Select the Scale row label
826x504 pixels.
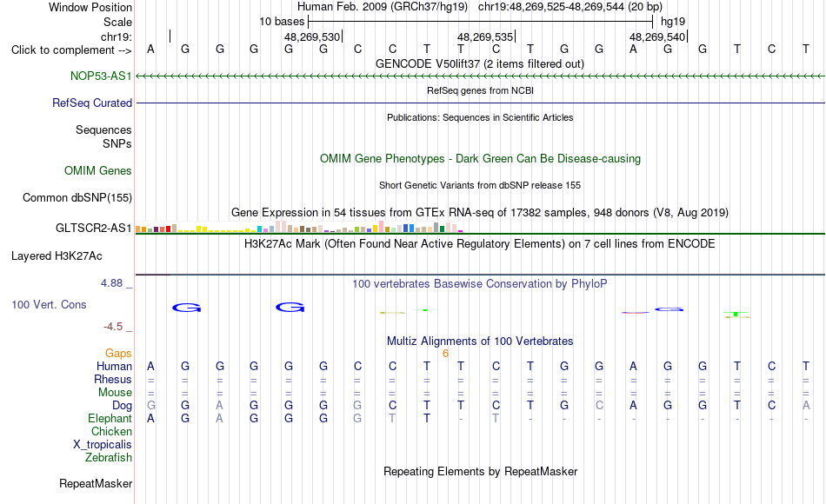point(117,23)
